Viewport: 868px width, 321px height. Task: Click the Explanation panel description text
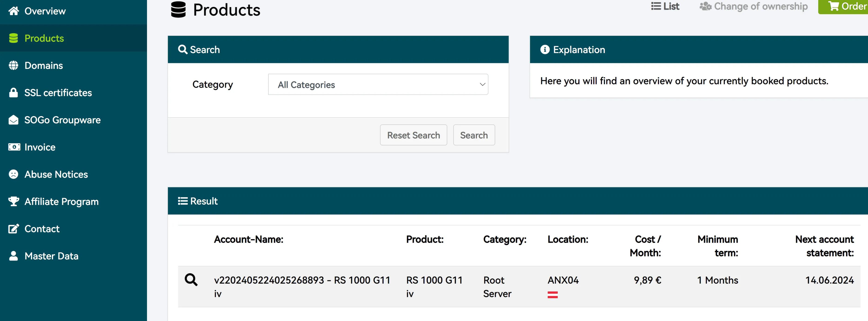tap(684, 81)
